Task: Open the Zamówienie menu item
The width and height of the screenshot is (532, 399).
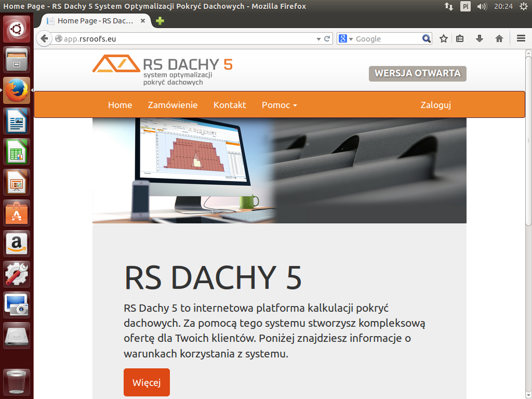Action: pos(172,105)
